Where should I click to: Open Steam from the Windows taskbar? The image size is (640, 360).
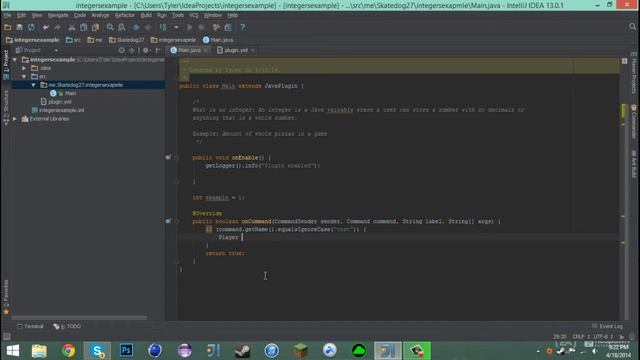tap(242, 351)
